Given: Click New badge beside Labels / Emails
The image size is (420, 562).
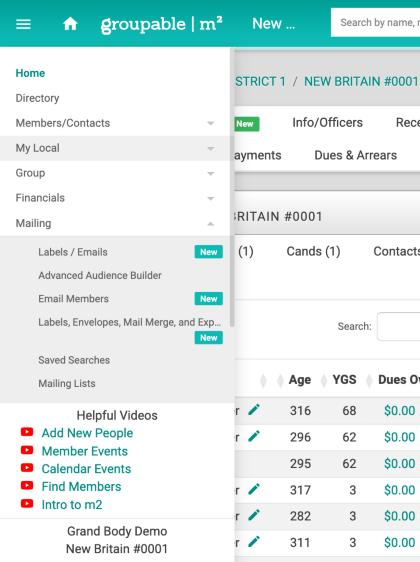Looking at the screenshot, I should point(209,252).
